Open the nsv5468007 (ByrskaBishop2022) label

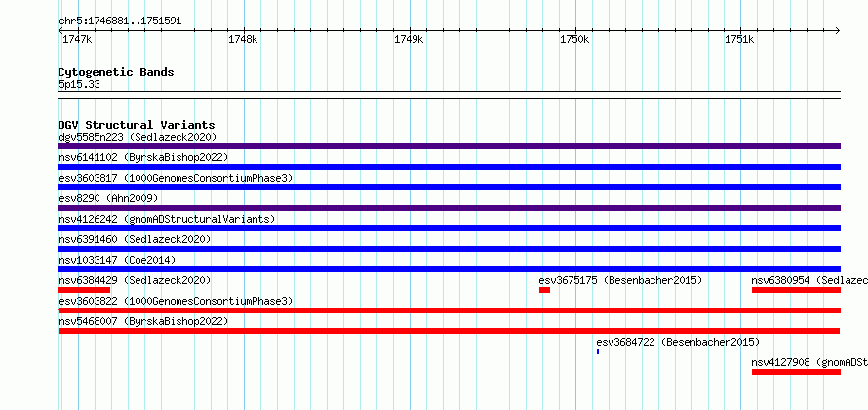(x=143, y=321)
